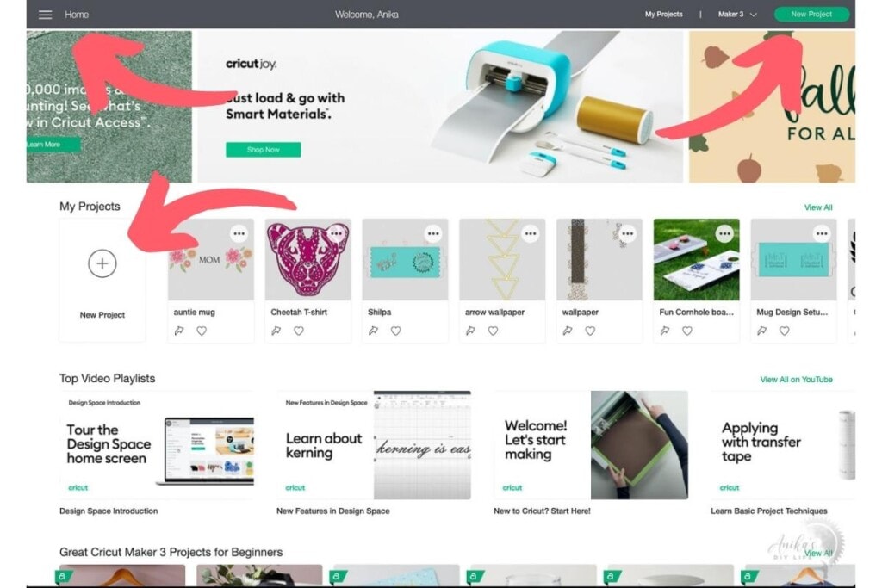Share the wallpaper project
Screen dimensions: 882x588
click(x=568, y=331)
